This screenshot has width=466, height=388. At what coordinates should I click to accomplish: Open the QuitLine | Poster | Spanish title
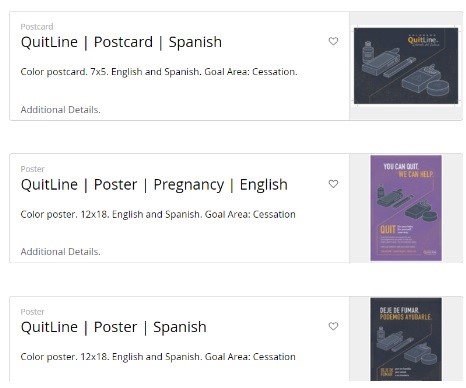click(x=114, y=327)
